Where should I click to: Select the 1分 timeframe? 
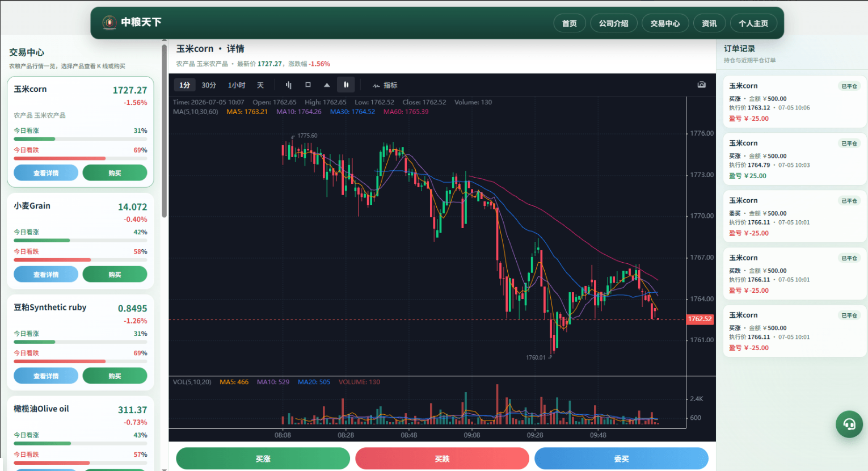pyautogui.click(x=185, y=85)
